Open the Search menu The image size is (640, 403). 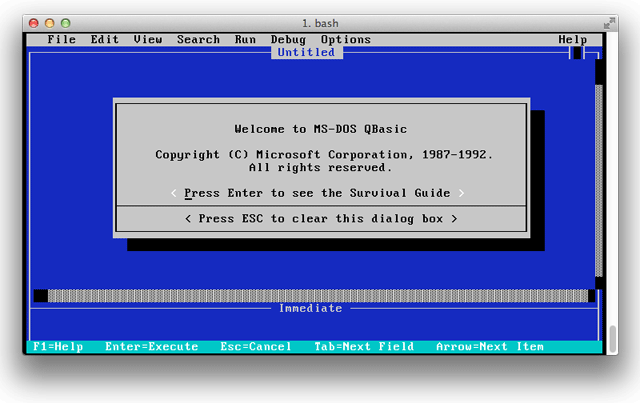tap(198, 40)
